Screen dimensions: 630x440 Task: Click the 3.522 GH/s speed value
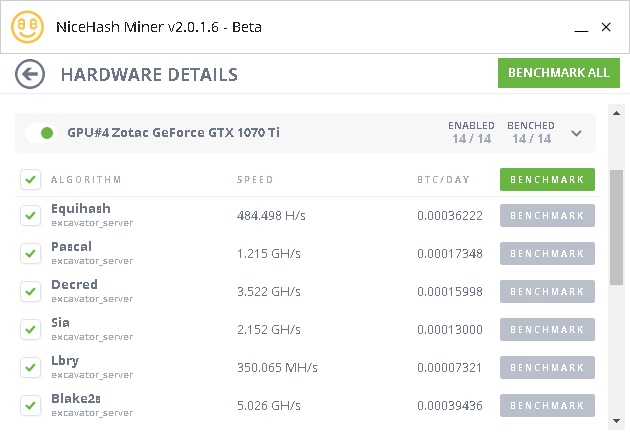point(269,292)
